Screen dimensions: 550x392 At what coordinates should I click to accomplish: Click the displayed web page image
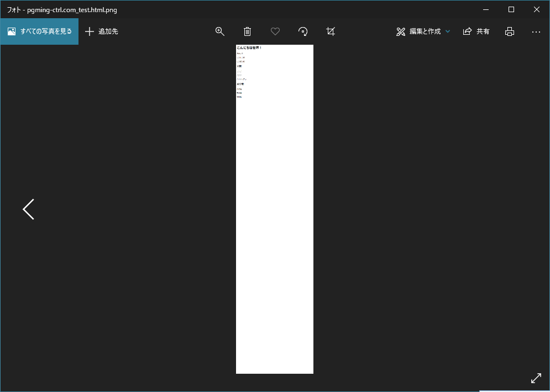coord(275,209)
